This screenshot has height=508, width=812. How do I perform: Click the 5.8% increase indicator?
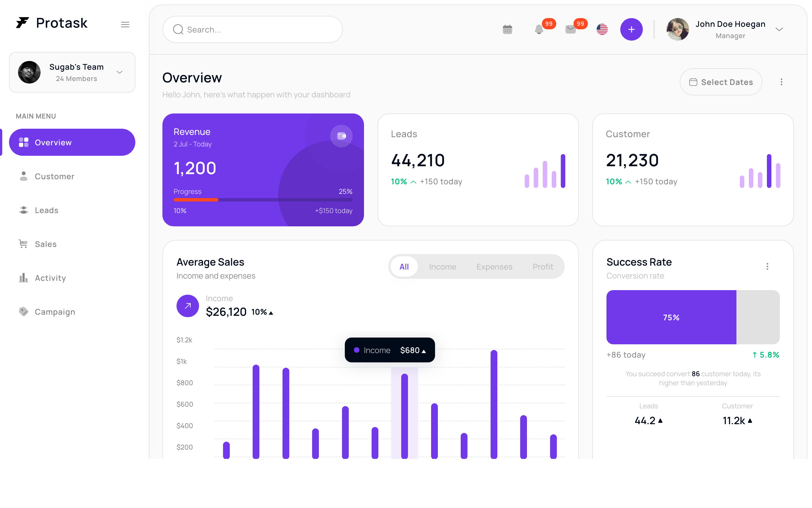coord(766,355)
